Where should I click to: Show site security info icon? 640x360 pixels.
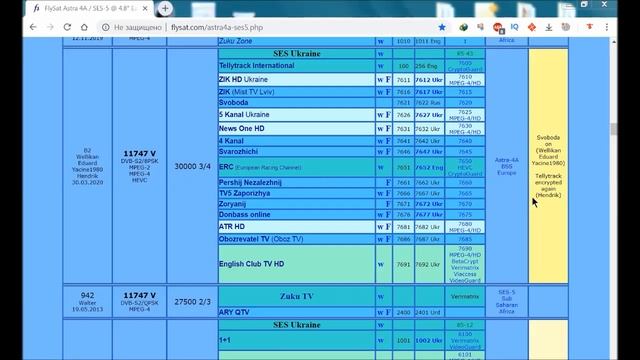pyautogui.click(x=106, y=27)
